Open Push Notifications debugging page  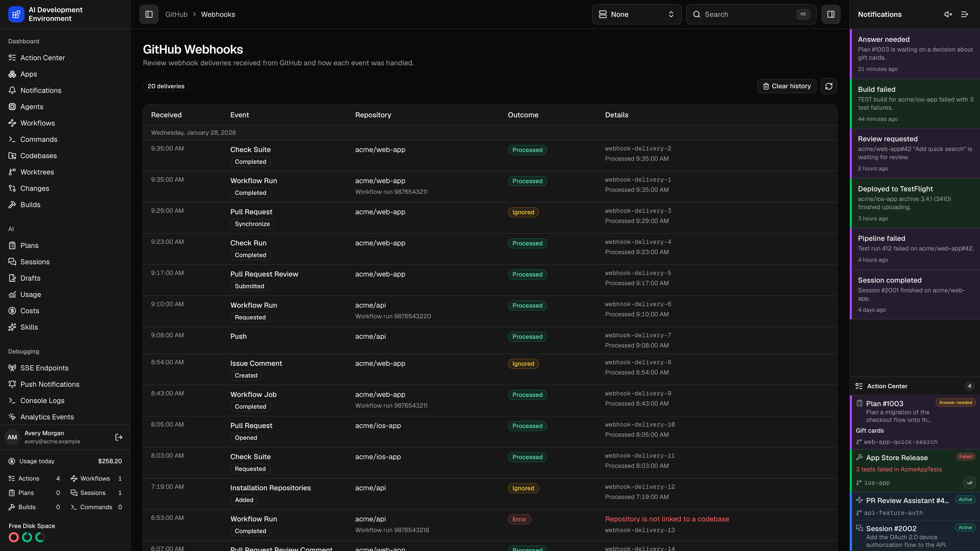click(65, 384)
